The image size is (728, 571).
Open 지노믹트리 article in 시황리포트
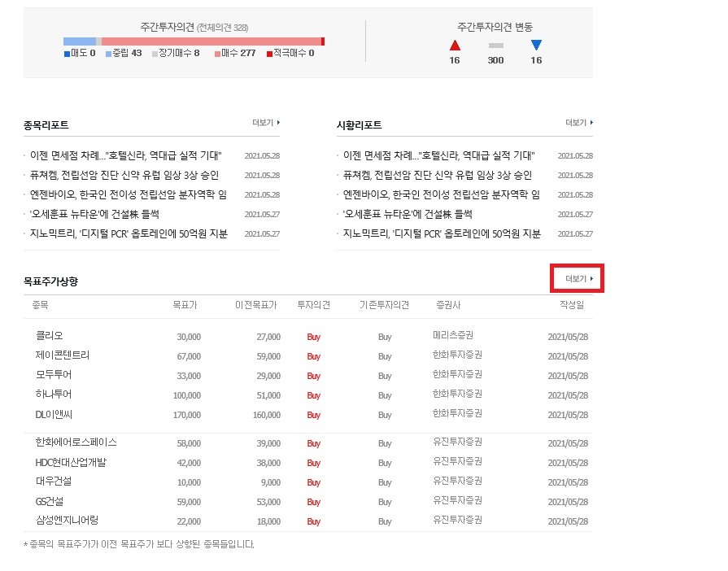tap(442, 233)
